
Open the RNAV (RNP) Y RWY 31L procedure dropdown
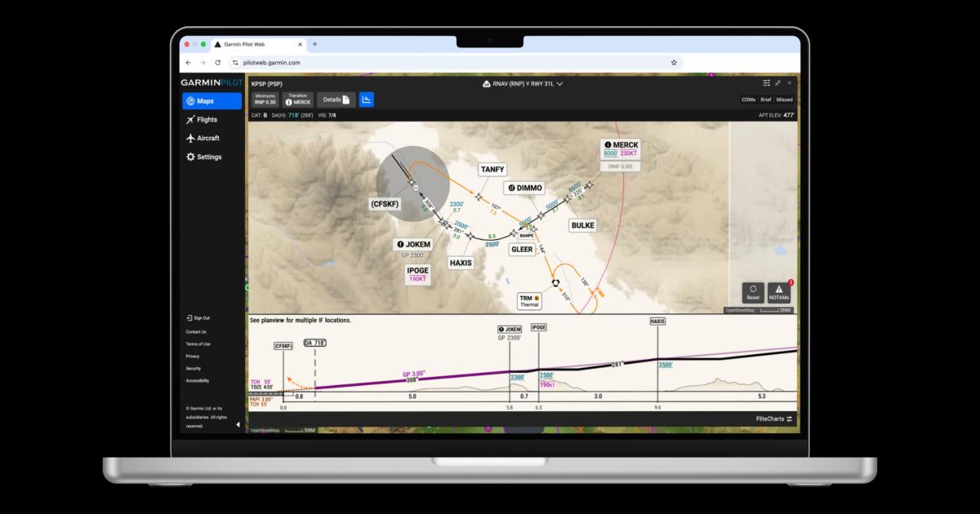click(523, 83)
